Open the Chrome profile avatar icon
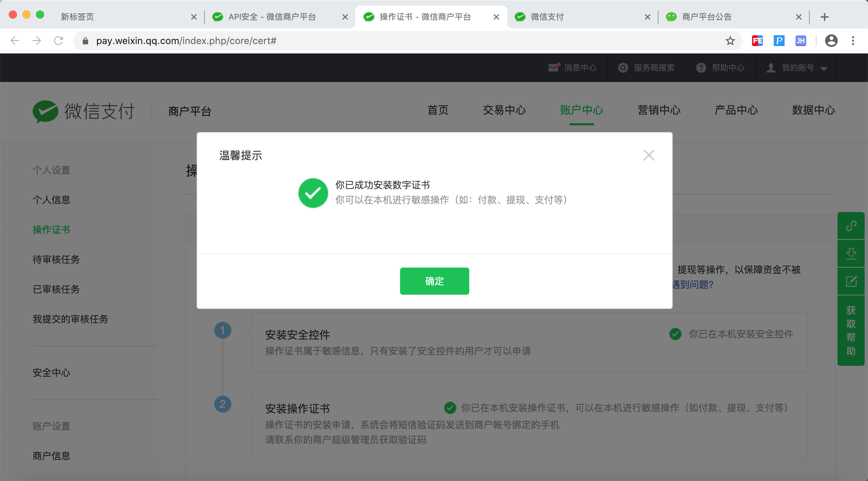Screen dimensions: 868x481 pyautogui.click(x=831, y=41)
